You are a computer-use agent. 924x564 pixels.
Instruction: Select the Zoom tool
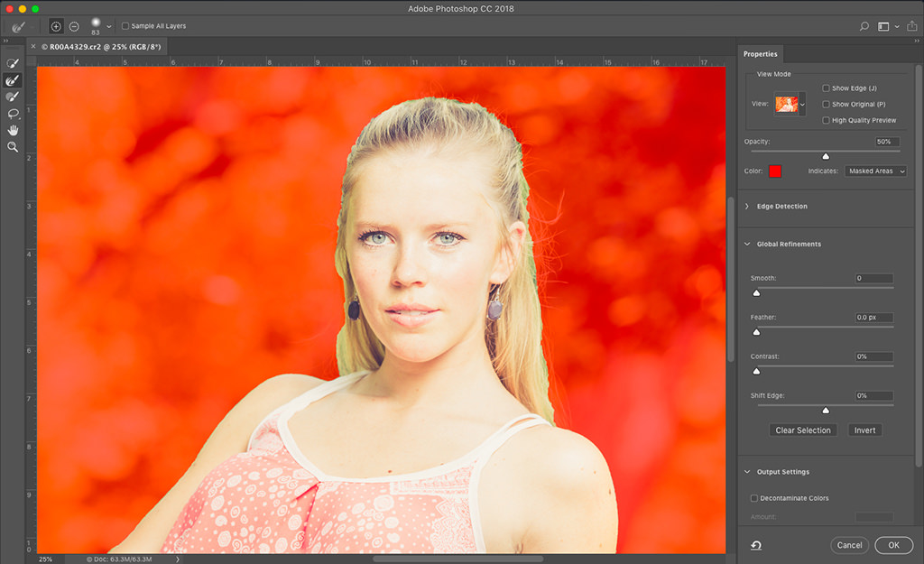coord(13,147)
